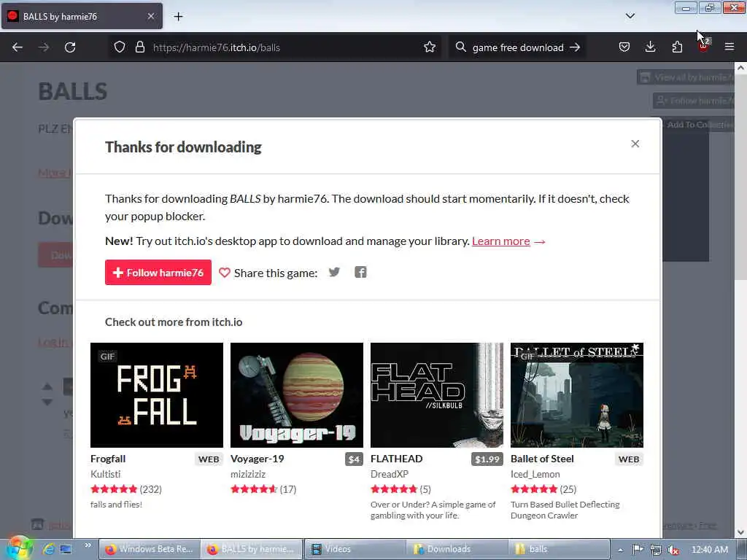Close the Thanks for downloading dialog
The width and height of the screenshot is (747, 560).
click(x=635, y=144)
